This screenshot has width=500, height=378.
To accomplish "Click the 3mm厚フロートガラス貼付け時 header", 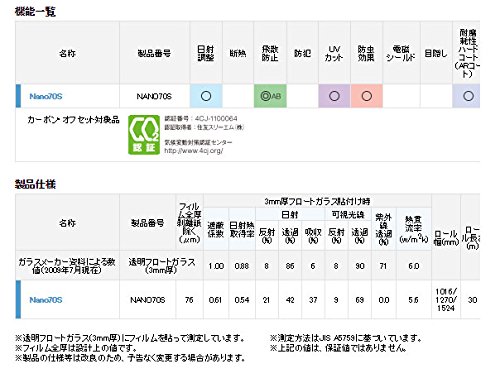I will [317, 201].
